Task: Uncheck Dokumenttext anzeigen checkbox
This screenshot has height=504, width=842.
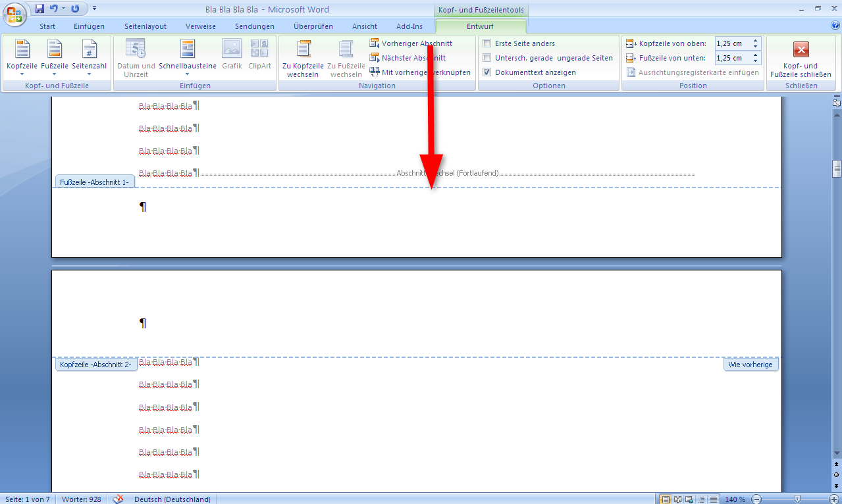Action: pyautogui.click(x=487, y=72)
